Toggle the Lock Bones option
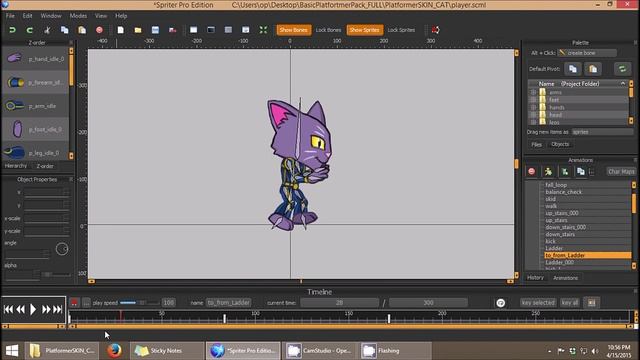The width and height of the screenshot is (640, 360). click(328, 30)
